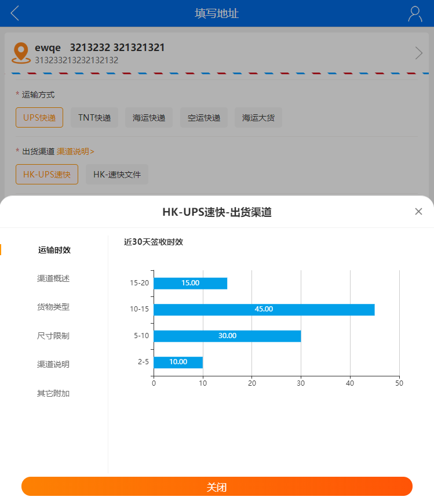Click the orange 关闭 button
The width and height of the screenshot is (434, 504).
tap(217, 487)
